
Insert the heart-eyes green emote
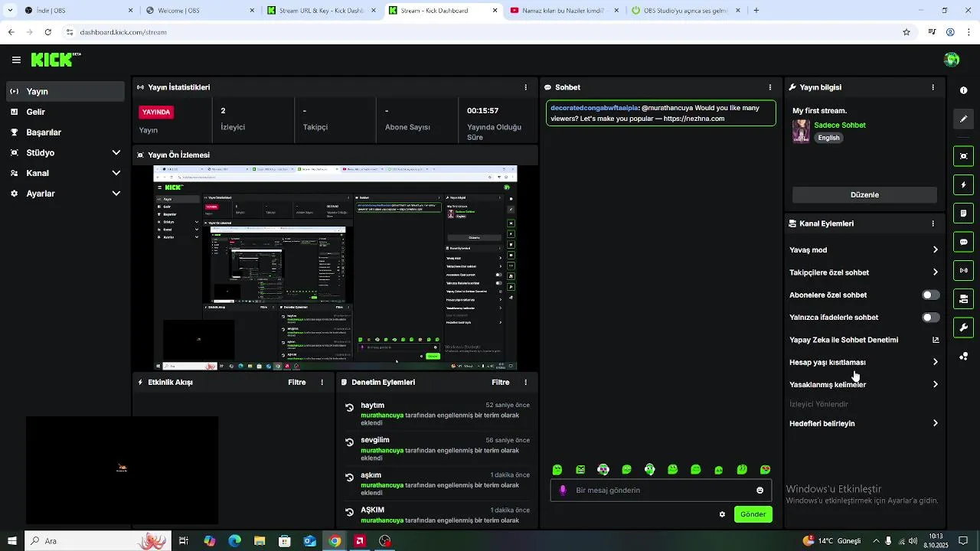pos(765,470)
